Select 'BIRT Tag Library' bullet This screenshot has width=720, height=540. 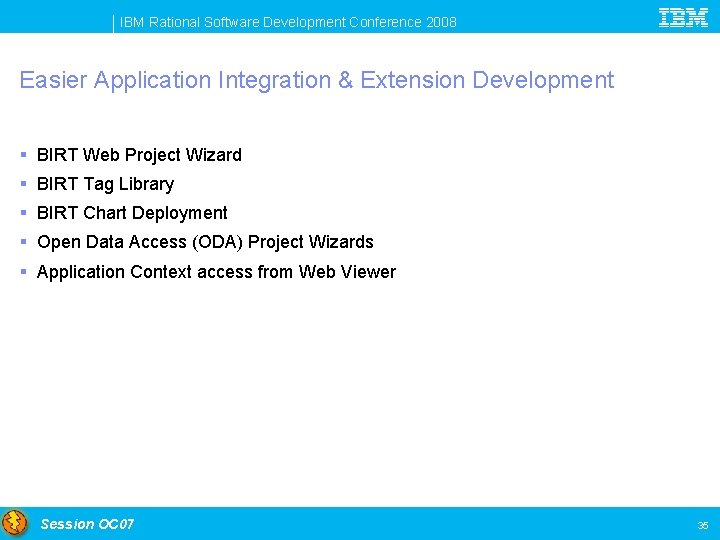pyautogui.click(x=105, y=185)
